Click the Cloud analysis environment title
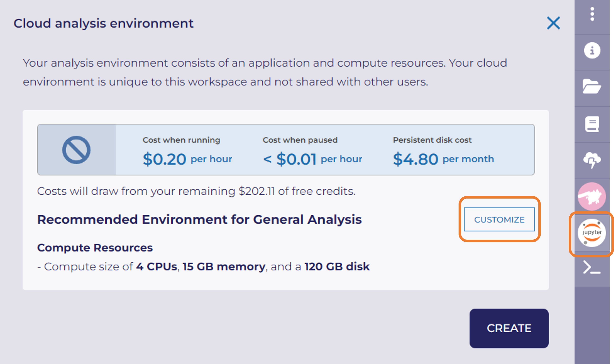The height and width of the screenshot is (364, 614). pyautogui.click(x=103, y=24)
